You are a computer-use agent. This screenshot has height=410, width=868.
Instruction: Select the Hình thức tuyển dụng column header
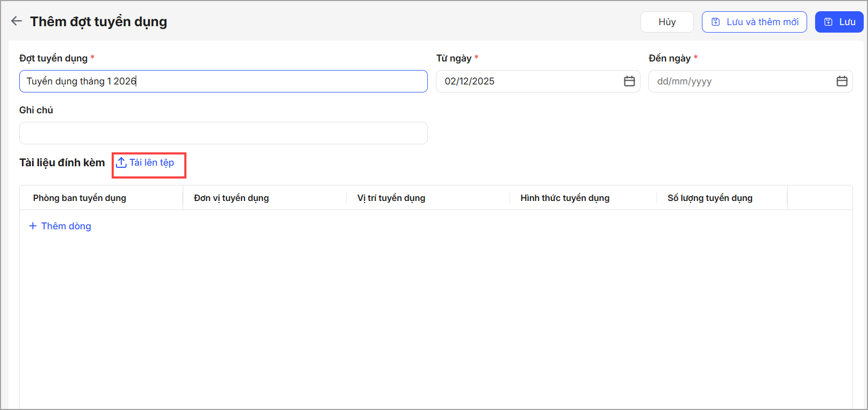[565, 198]
